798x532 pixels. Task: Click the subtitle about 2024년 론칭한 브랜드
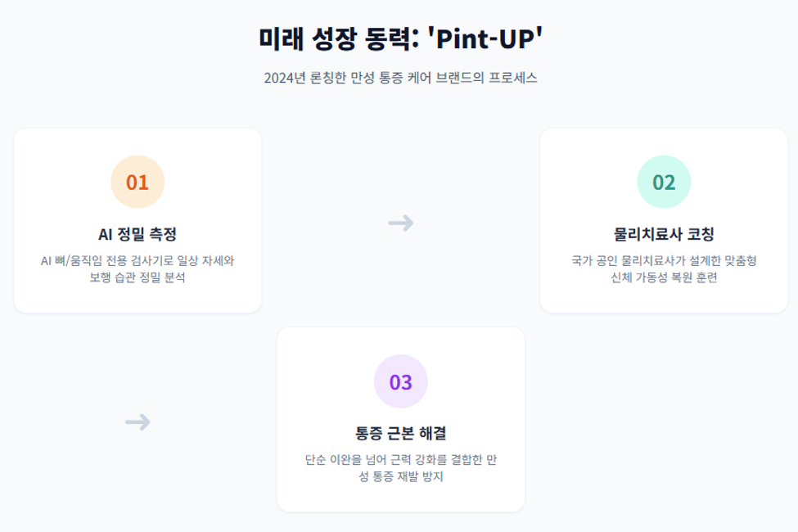coord(400,78)
